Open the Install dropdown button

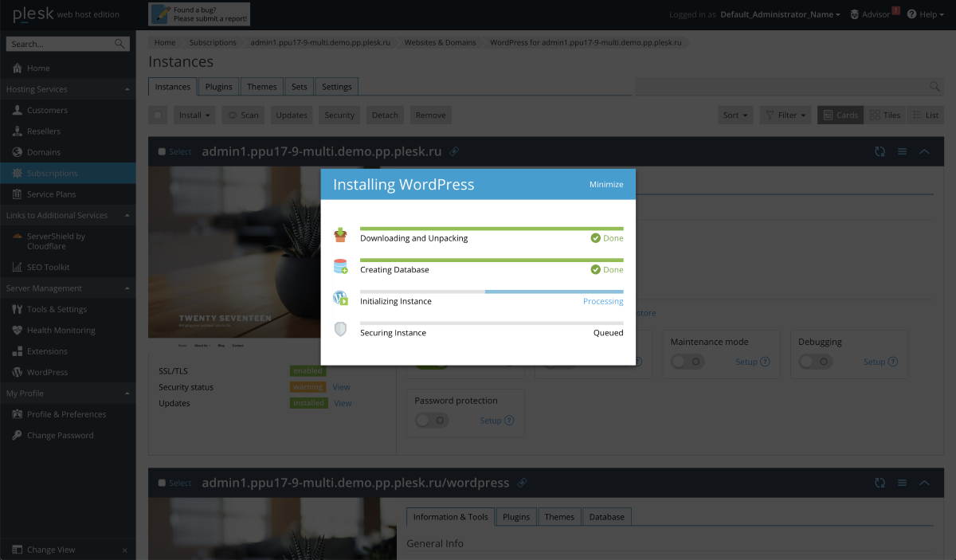tap(195, 116)
